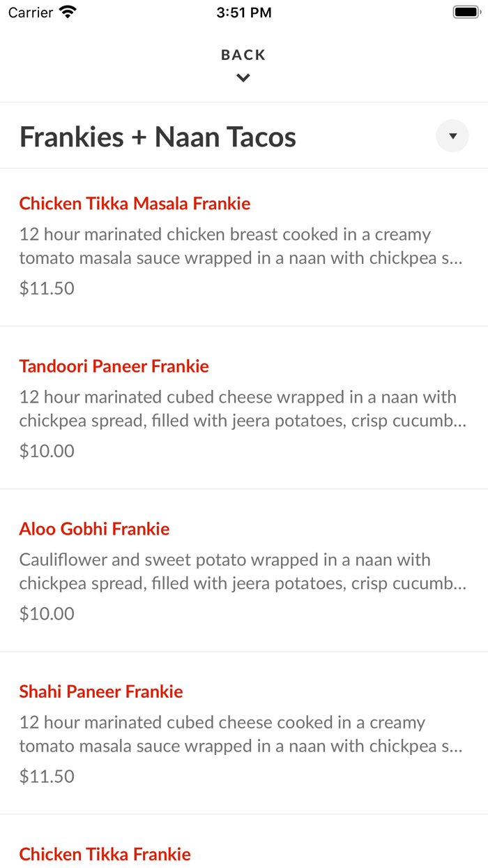488x868 pixels.
Task: Open the BACK navigation chevron
Action: click(x=243, y=77)
